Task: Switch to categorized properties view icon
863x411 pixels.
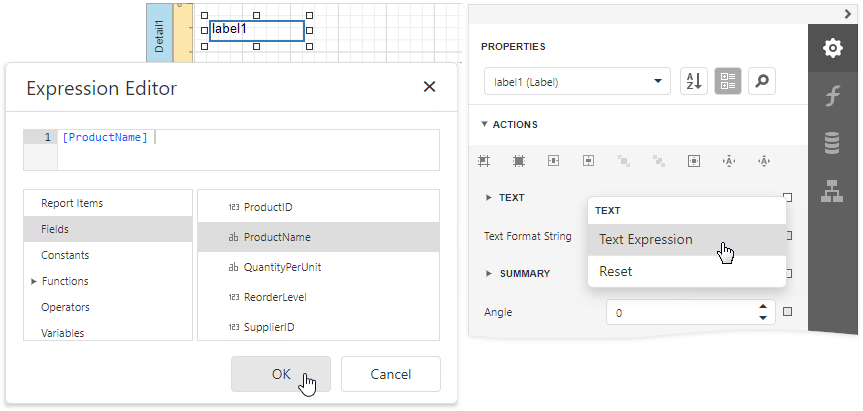Action: click(x=727, y=82)
